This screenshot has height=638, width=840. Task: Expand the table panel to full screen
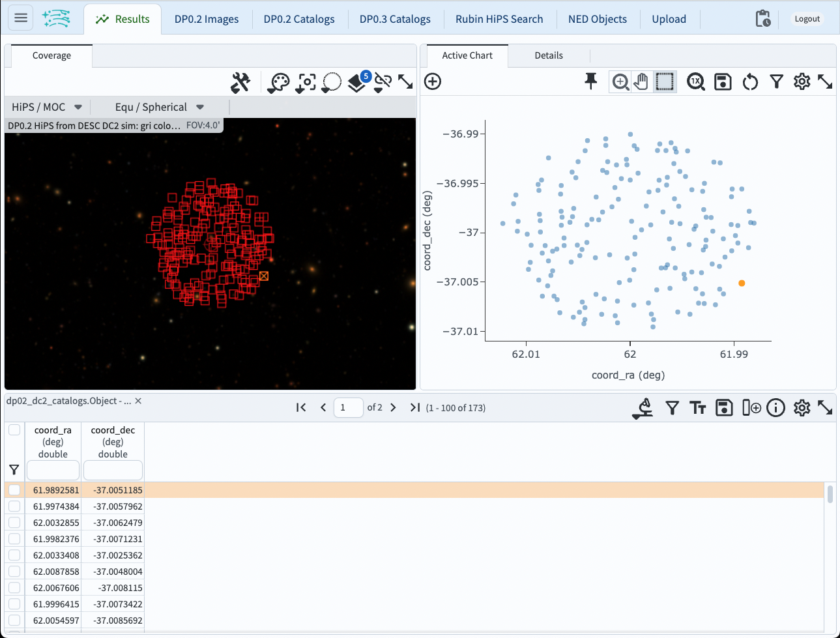click(x=825, y=408)
